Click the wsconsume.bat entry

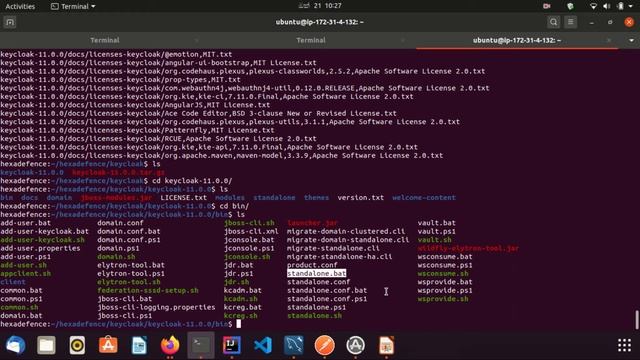point(445,257)
